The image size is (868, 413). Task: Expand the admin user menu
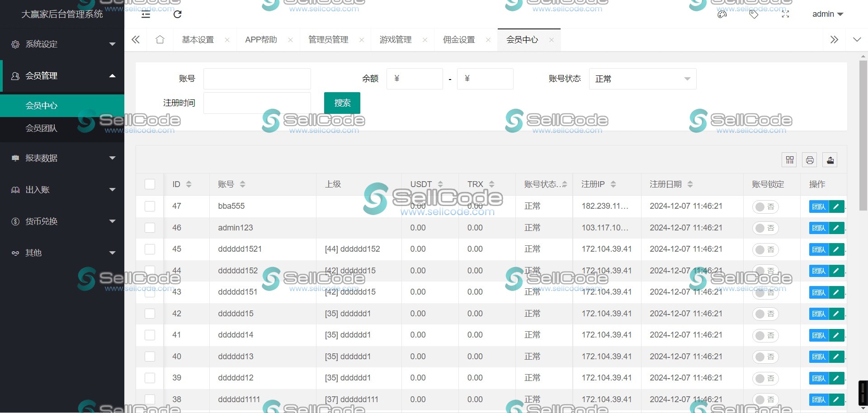click(827, 14)
